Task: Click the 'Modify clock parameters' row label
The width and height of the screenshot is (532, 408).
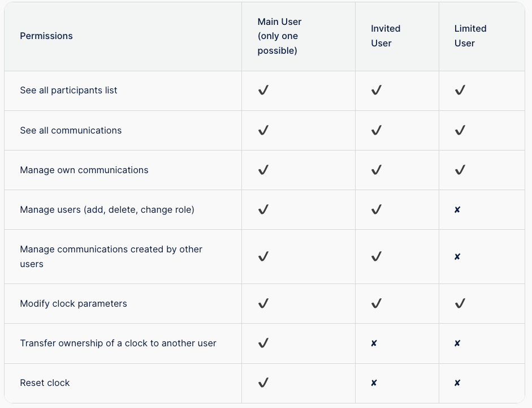Action: coord(73,303)
